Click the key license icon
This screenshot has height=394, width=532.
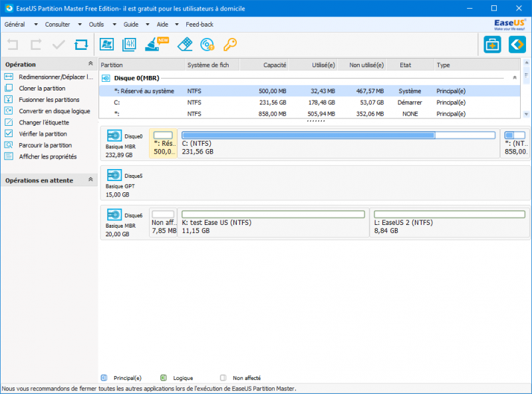coord(230,45)
